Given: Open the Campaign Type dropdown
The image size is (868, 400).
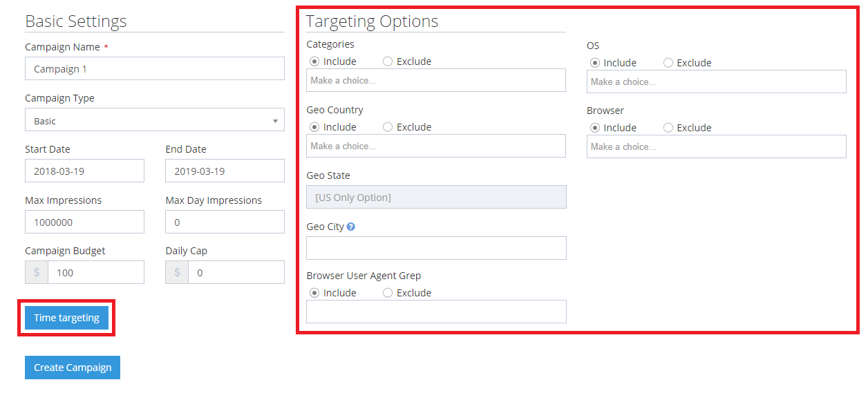Looking at the screenshot, I should (x=154, y=119).
